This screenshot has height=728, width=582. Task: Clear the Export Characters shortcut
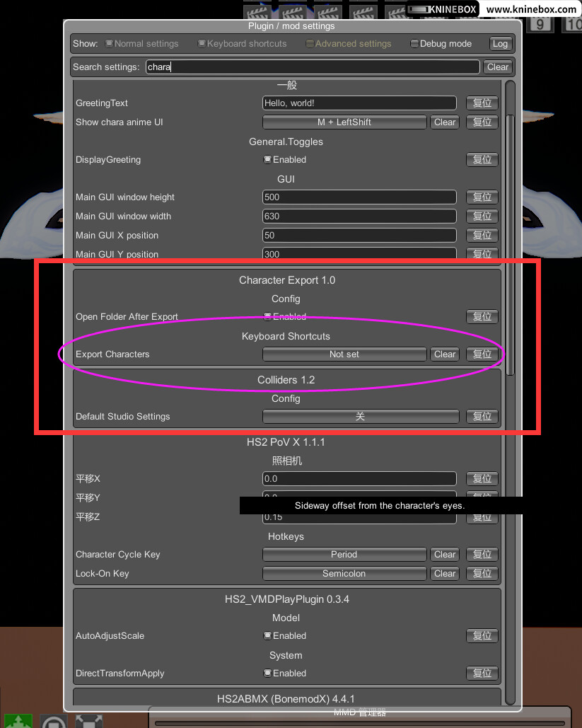click(445, 354)
